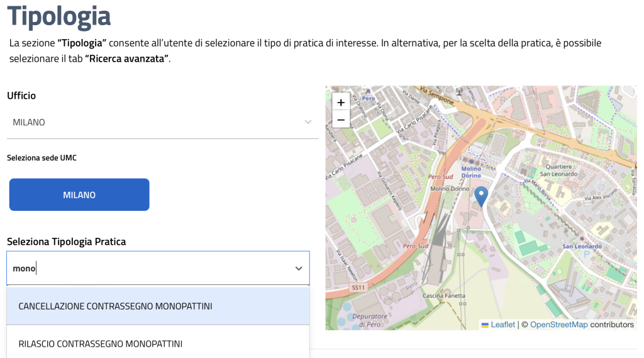Click the Pero label at map top

point(369,99)
